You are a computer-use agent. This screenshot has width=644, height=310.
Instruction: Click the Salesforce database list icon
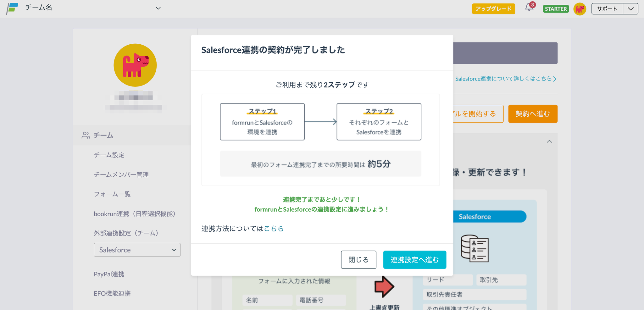pyautogui.click(x=475, y=249)
